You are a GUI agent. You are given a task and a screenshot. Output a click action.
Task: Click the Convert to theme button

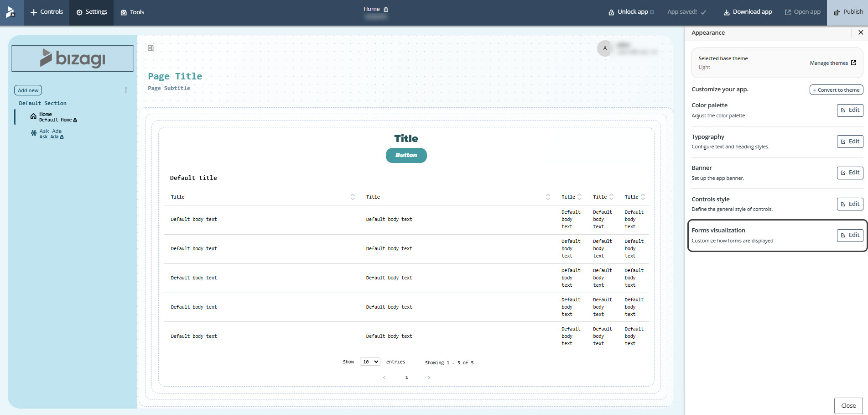(x=836, y=89)
